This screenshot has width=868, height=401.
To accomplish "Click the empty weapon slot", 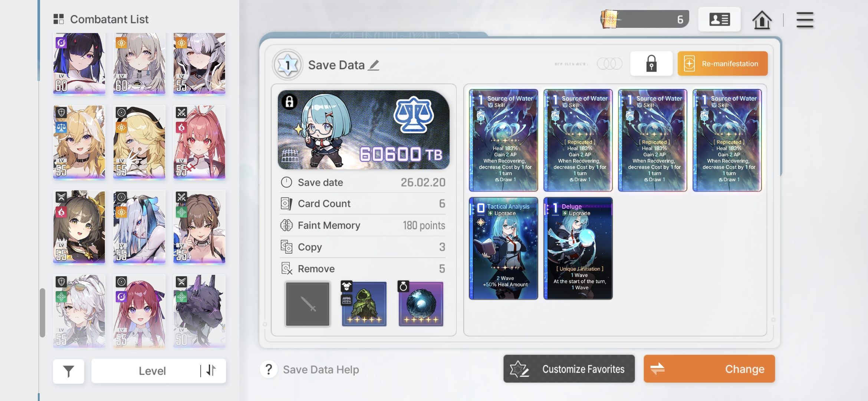I will (x=308, y=304).
